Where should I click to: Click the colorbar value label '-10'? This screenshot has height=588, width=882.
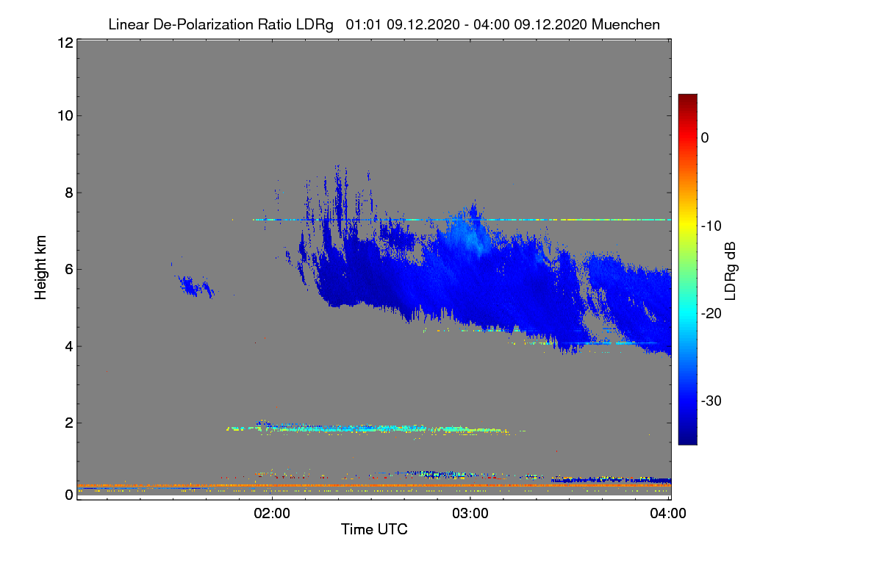coord(711,226)
